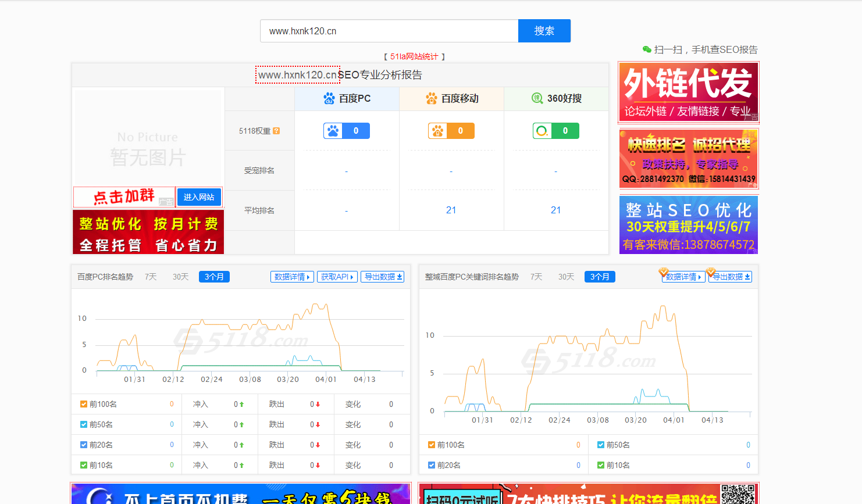Click the 点击加群 banner
The image size is (862, 504).
coord(124,197)
